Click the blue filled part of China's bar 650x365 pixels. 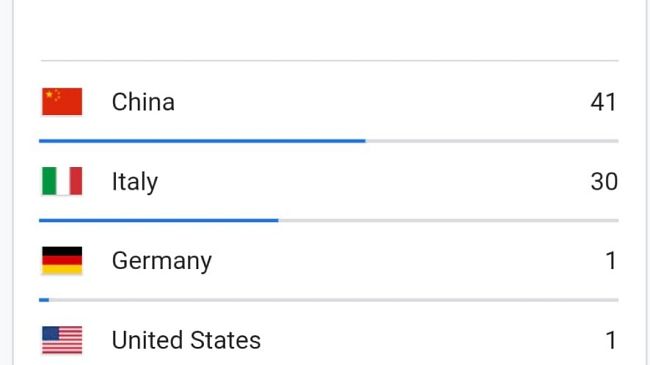tap(202, 141)
